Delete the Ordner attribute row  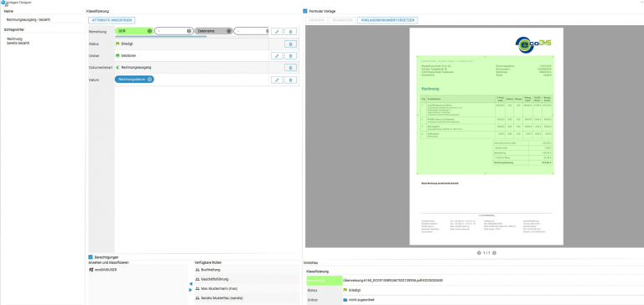[x=290, y=56]
